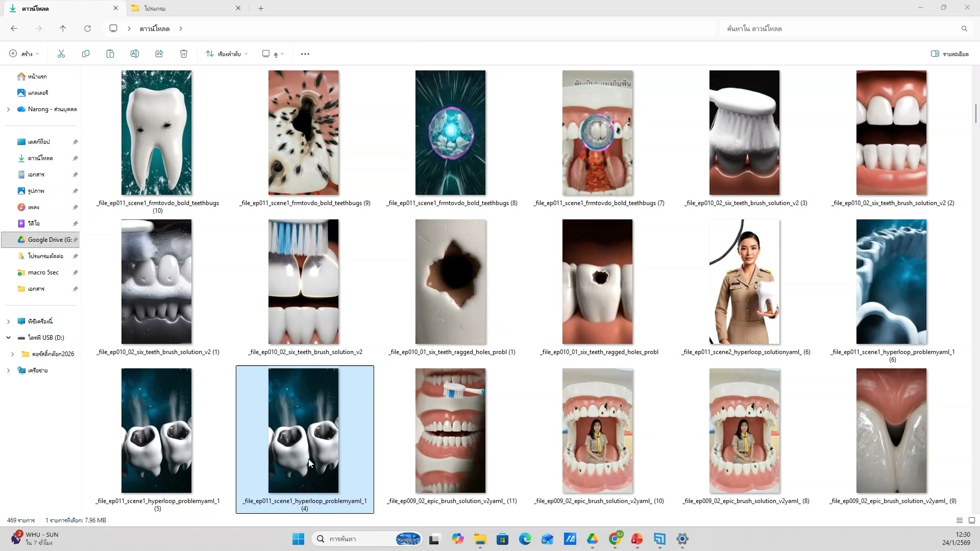
Task: Open the View dropdown in toolbar
Action: click(273, 54)
